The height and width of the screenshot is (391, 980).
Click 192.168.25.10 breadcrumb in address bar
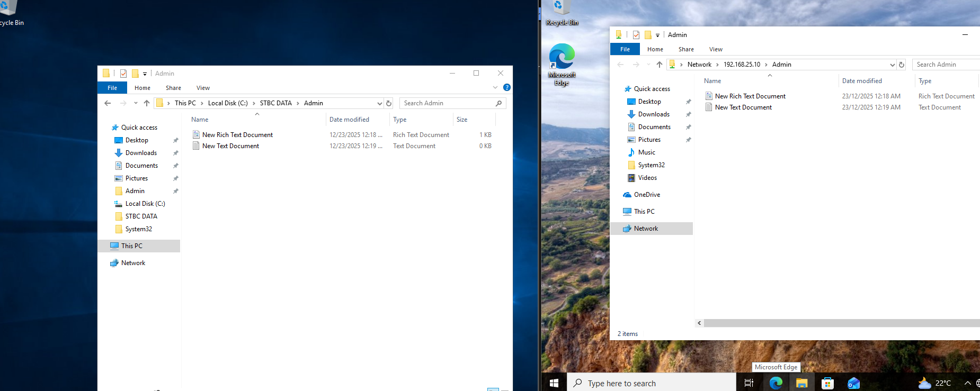pos(742,65)
